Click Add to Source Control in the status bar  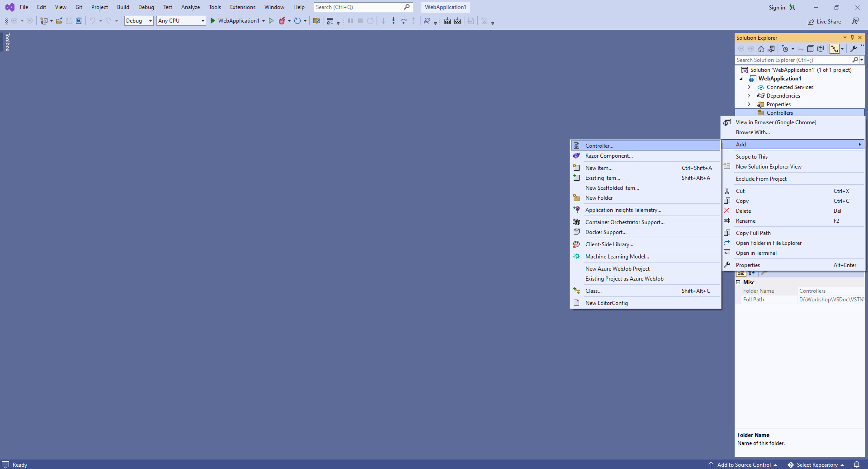744,464
